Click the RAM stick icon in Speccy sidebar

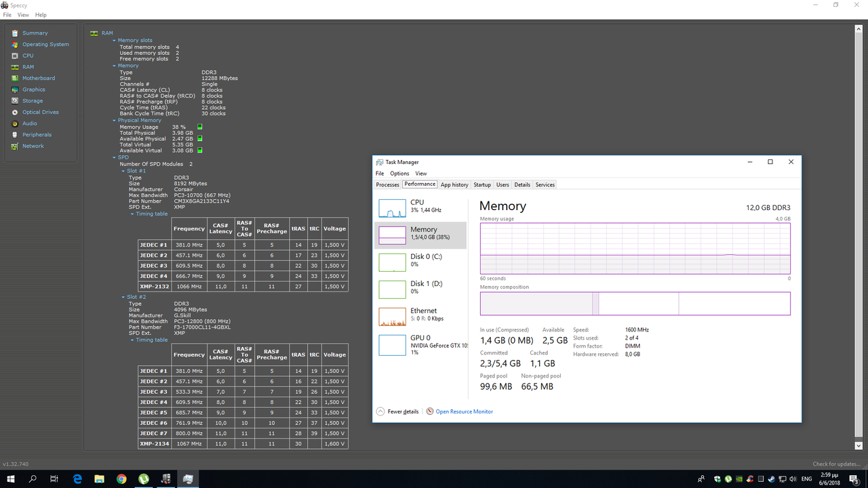[x=15, y=67]
